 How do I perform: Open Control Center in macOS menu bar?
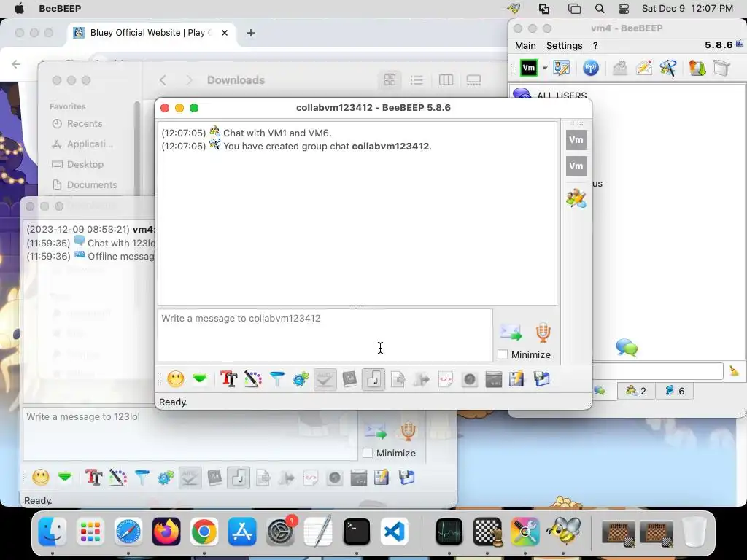click(624, 9)
